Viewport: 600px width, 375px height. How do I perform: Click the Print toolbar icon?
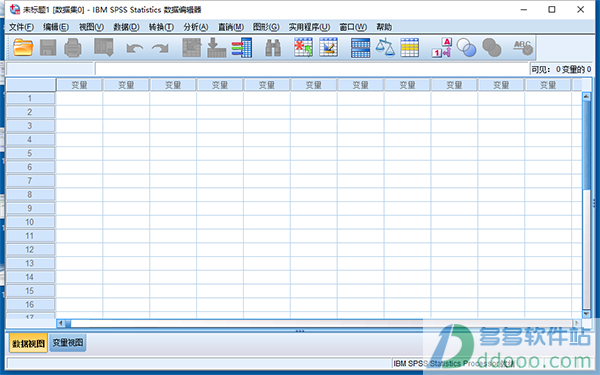coord(73,48)
